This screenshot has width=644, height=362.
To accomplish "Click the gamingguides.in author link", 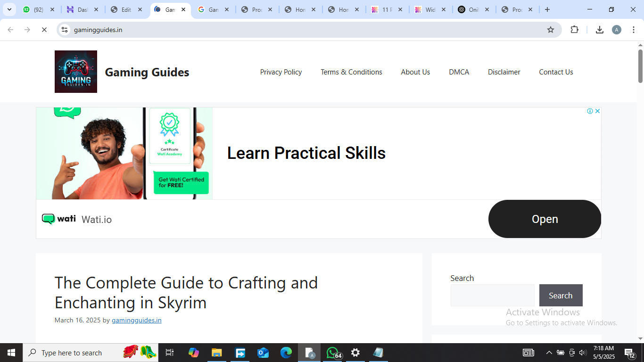I will point(137,320).
